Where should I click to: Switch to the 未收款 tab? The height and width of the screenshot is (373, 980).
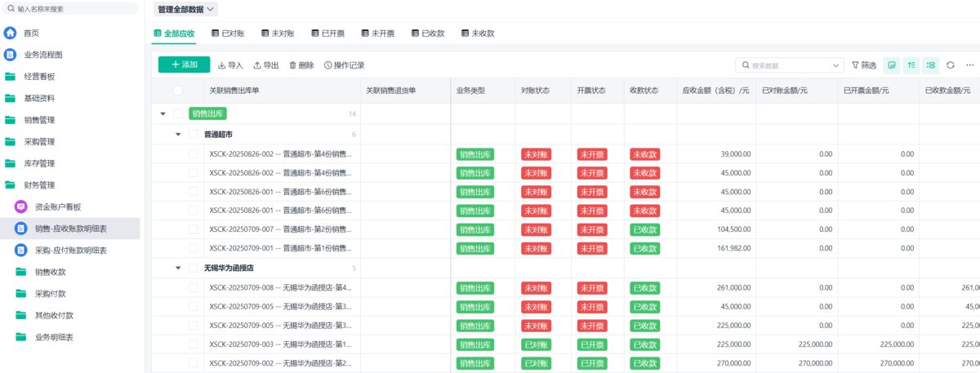coord(478,33)
